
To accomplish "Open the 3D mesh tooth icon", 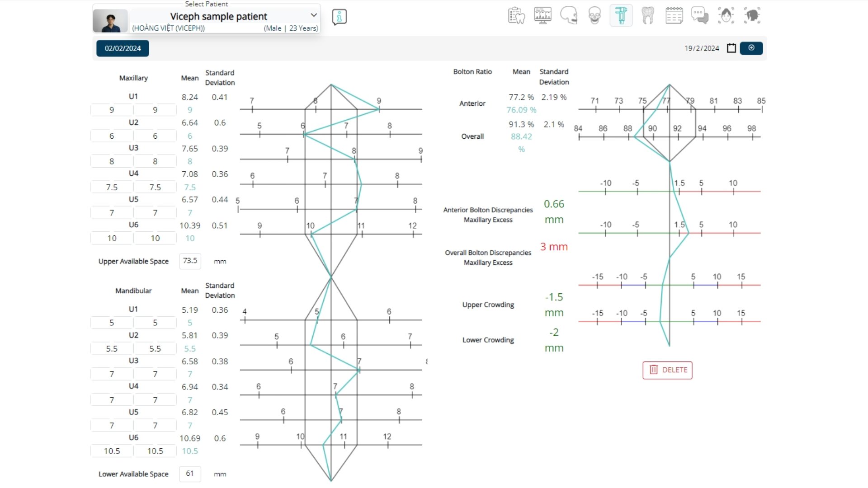I will tap(647, 15).
